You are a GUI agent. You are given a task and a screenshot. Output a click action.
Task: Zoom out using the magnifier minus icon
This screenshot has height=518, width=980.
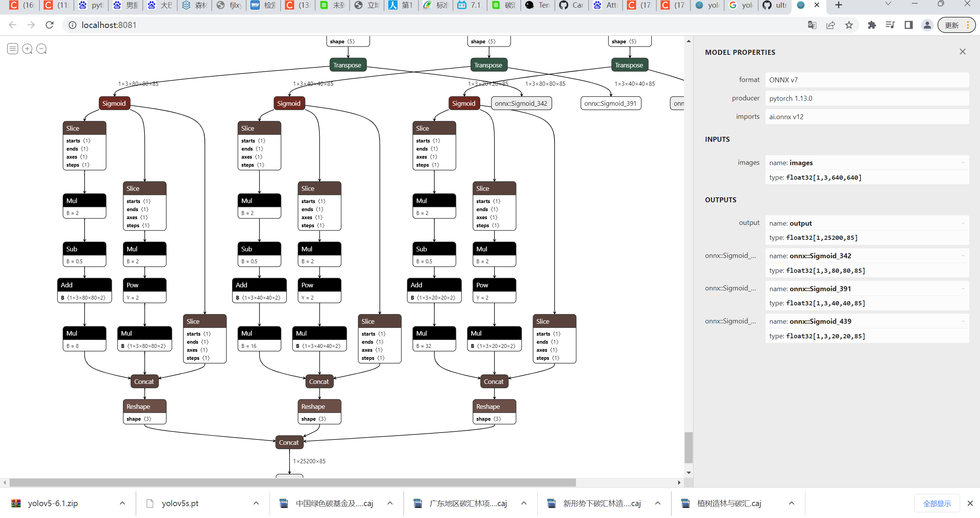[x=41, y=49]
